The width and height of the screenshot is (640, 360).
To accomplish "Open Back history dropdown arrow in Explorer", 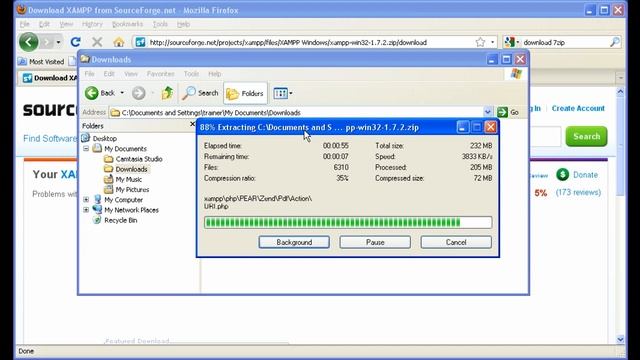I will [122, 93].
